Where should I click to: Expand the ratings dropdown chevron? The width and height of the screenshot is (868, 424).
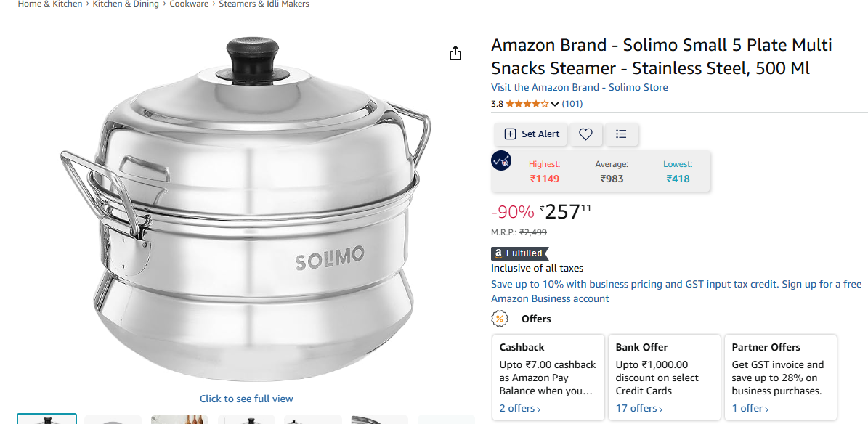click(x=555, y=104)
